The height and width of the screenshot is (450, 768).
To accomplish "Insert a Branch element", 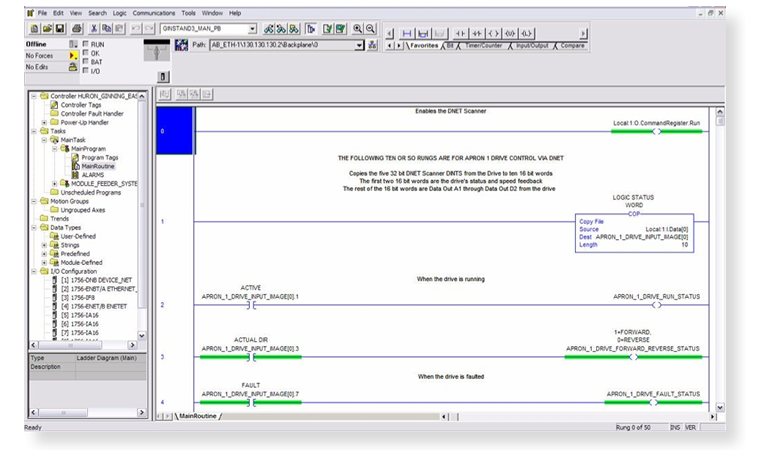I will (423, 33).
